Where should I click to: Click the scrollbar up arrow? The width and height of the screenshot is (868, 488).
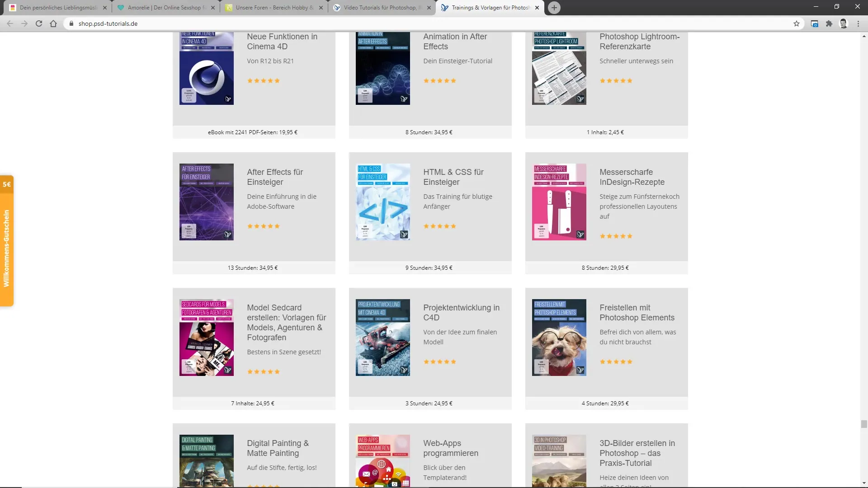click(864, 36)
